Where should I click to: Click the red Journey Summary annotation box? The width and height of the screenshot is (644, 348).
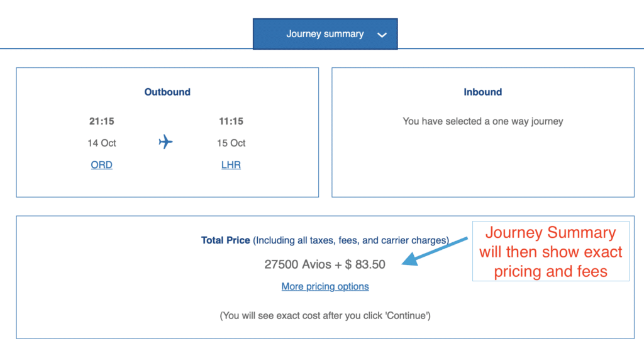point(550,251)
